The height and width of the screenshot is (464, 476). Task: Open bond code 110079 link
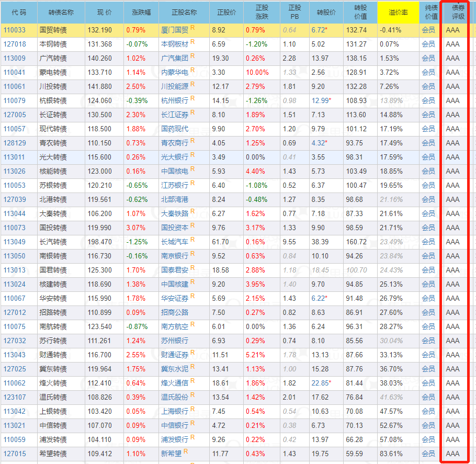click(x=15, y=101)
